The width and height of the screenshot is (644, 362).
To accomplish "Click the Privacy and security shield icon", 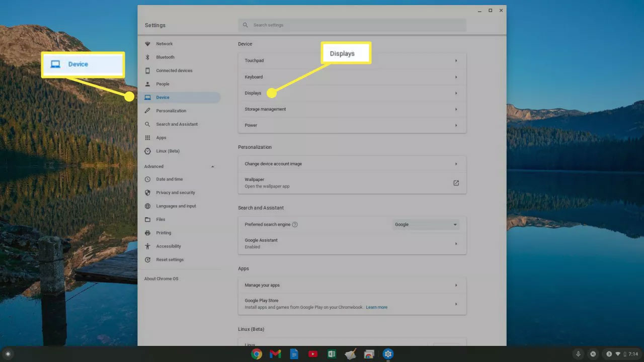I will point(147,193).
